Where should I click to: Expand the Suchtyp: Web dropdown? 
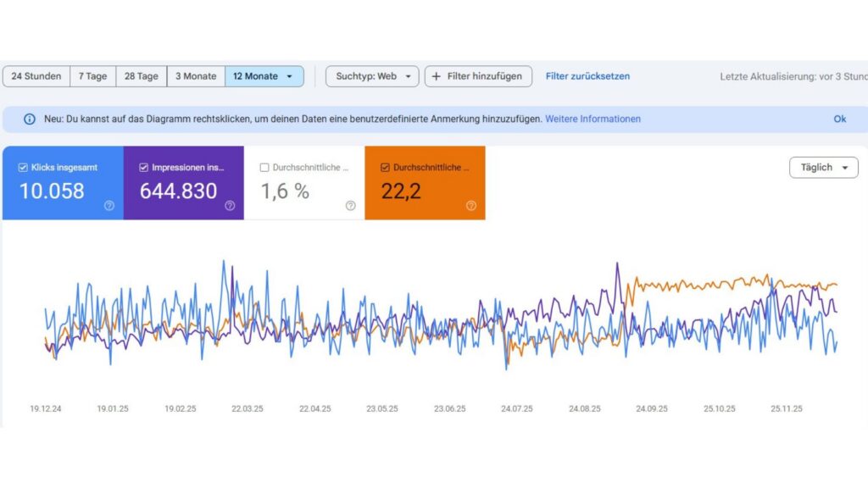372,76
